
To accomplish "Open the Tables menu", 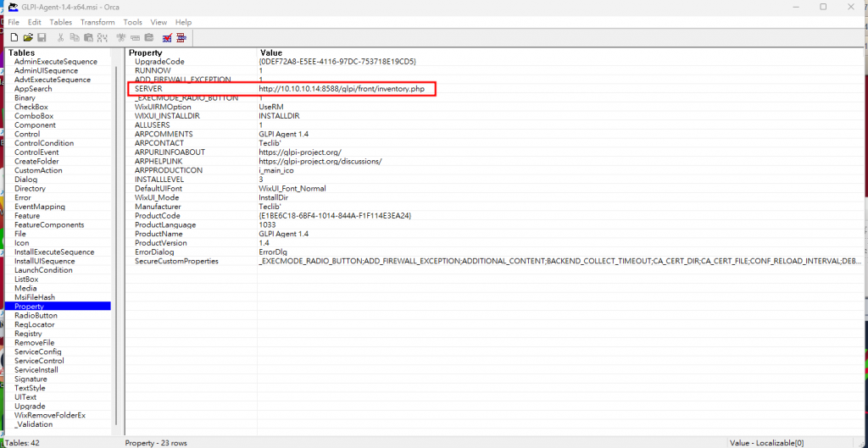I will [61, 22].
